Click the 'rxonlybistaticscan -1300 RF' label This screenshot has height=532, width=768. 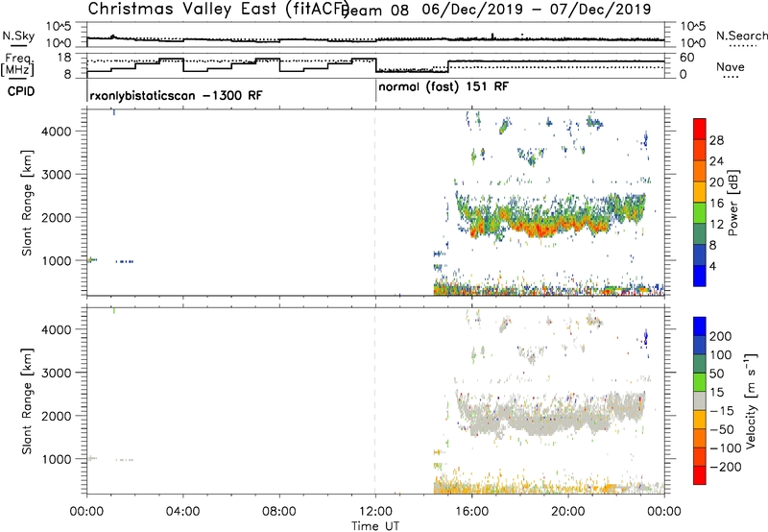[x=176, y=95]
